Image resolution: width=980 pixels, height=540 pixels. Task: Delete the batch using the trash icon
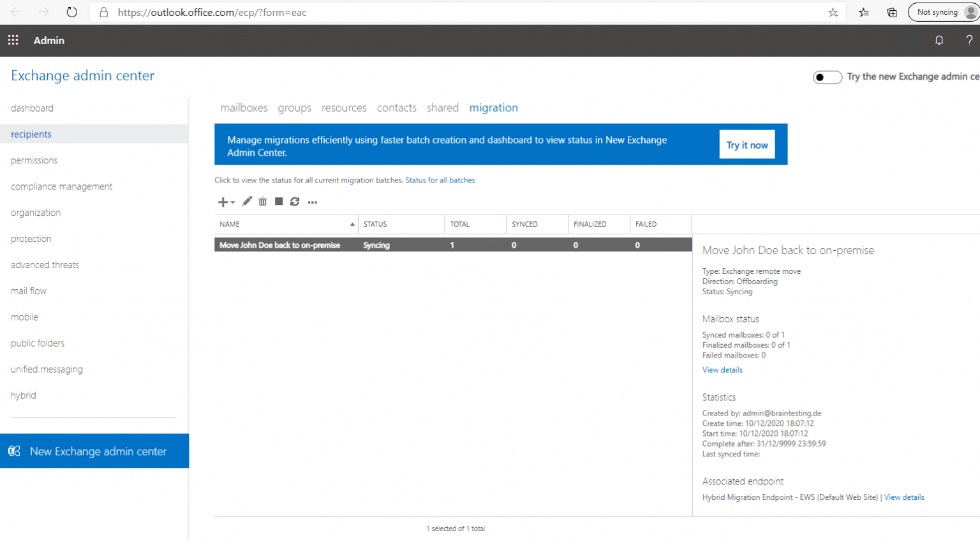point(263,202)
